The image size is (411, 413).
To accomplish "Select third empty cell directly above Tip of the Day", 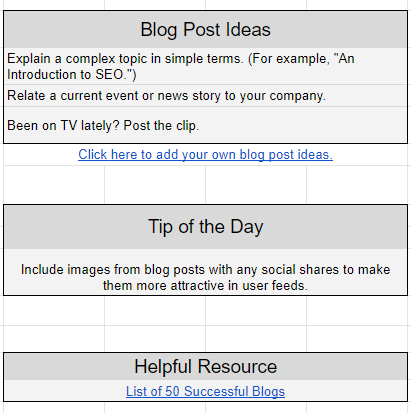I will point(256,184).
